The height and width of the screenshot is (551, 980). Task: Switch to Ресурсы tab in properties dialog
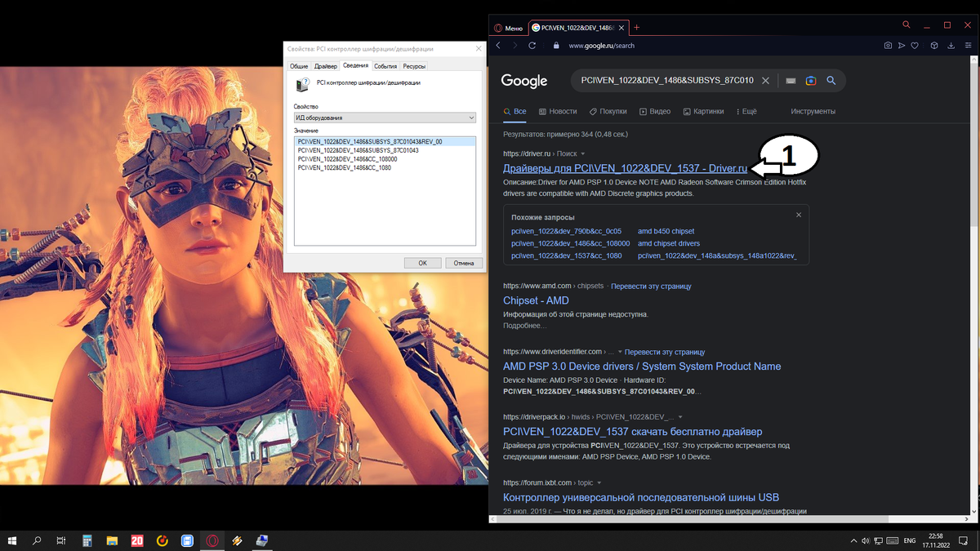pyautogui.click(x=414, y=66)
